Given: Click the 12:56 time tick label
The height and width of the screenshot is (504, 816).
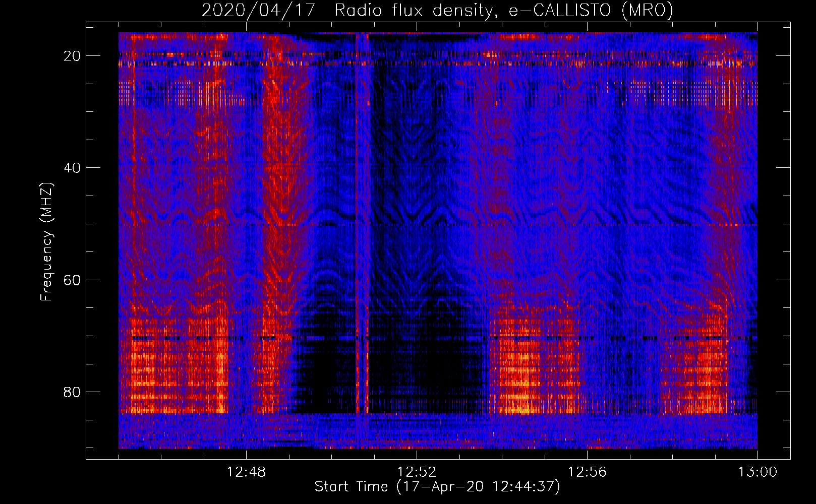Looking at the screenshot, I should [587, 472].
